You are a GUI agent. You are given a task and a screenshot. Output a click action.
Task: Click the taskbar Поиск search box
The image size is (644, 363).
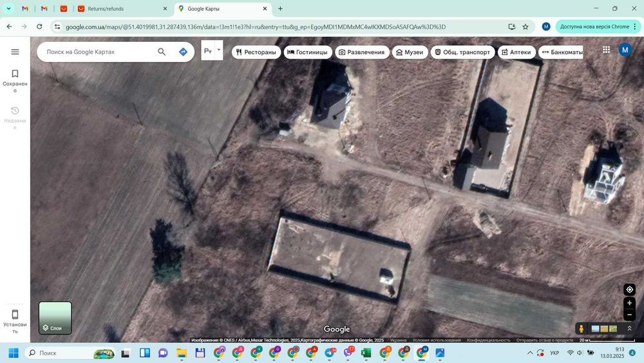click(x=70, y=353)
